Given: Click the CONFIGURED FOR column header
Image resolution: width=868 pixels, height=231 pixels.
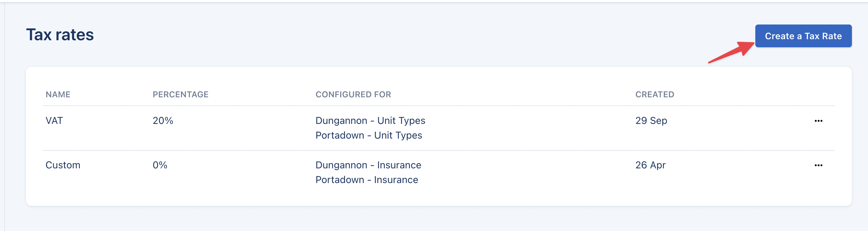Looking at the screenshot, I should tap(353, 94).
